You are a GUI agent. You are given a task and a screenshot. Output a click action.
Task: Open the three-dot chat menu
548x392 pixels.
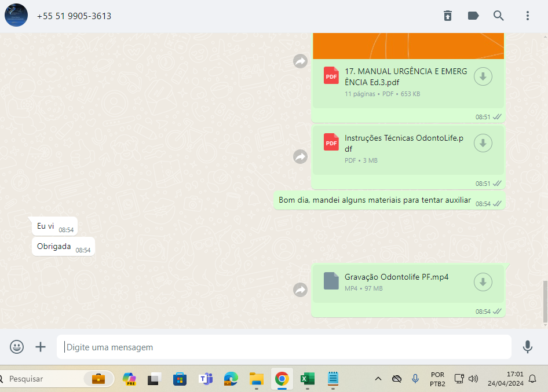tap(527, 16)
